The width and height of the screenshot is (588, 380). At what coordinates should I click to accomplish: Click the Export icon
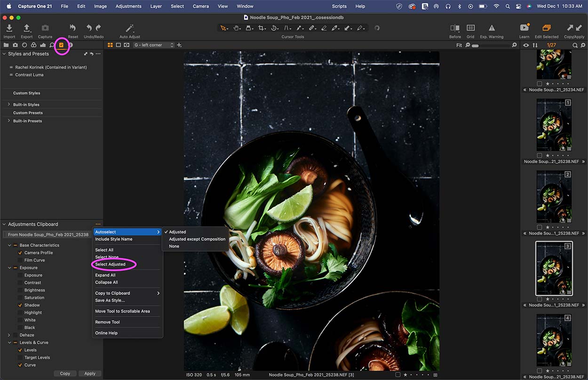point(26,29)
